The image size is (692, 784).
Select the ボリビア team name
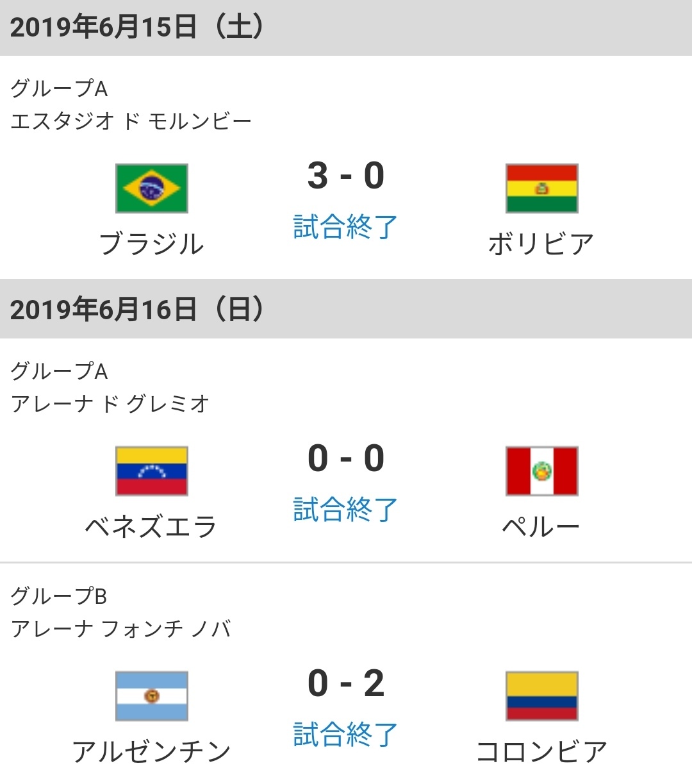click(x=541, y=244)
